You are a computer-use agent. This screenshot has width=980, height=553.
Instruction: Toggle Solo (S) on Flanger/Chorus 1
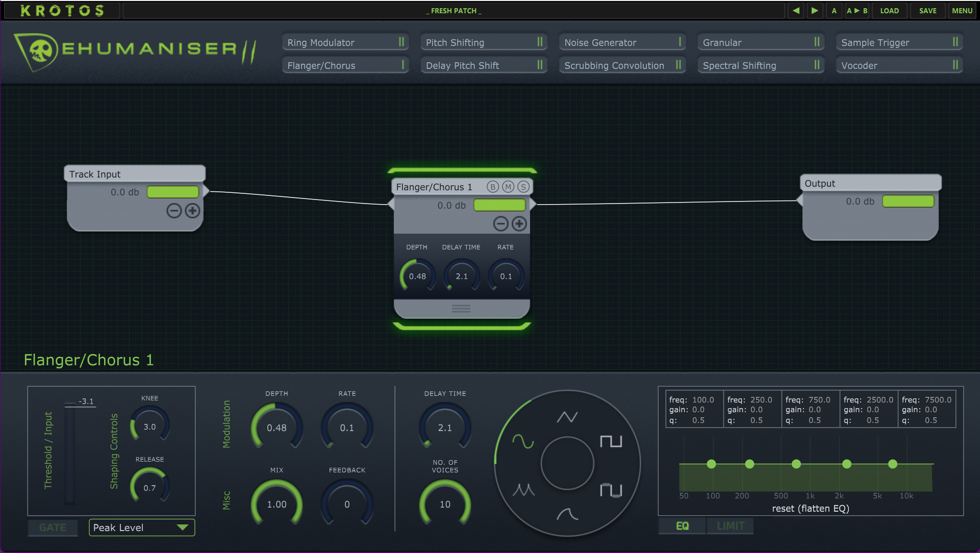(523, 187)
